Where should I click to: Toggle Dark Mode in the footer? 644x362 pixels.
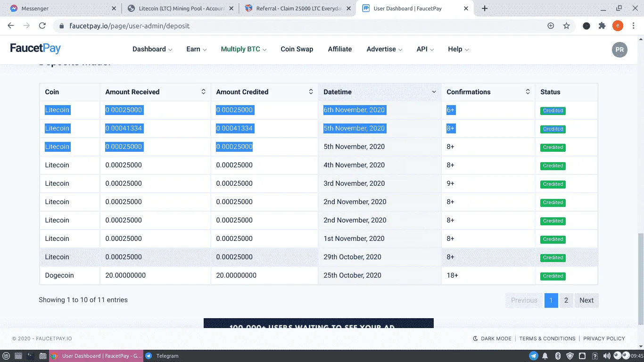coord(492,338)
